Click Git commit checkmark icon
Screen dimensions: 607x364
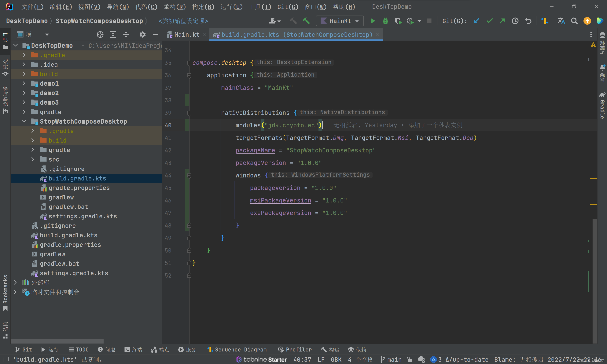(x=489, y=21)
